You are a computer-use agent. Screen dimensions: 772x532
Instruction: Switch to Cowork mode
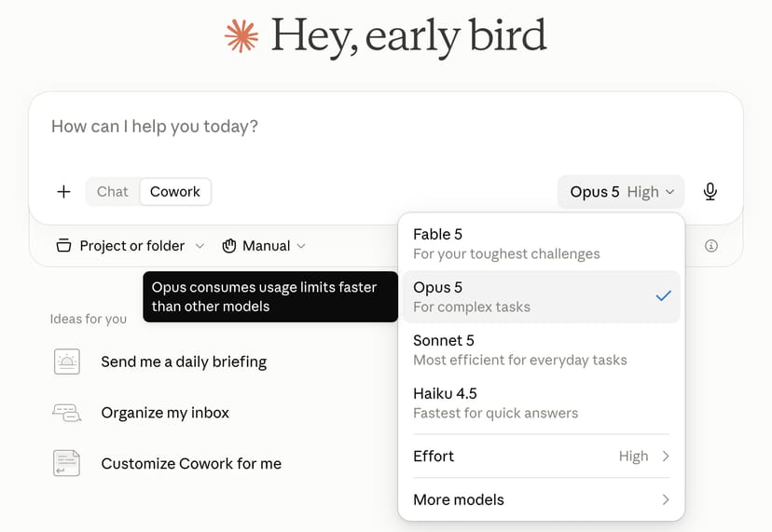(175, 191)
